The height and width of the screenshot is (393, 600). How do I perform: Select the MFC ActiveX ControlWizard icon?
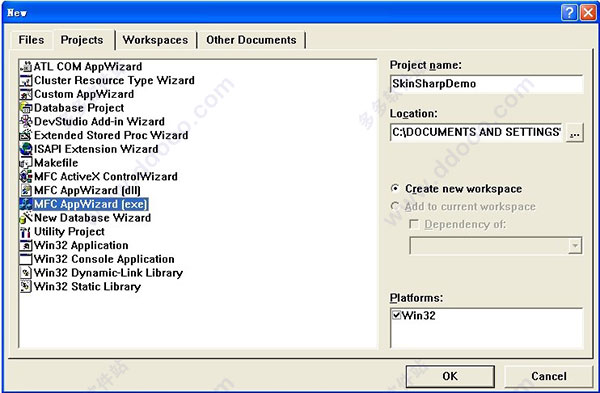point(26,177)
